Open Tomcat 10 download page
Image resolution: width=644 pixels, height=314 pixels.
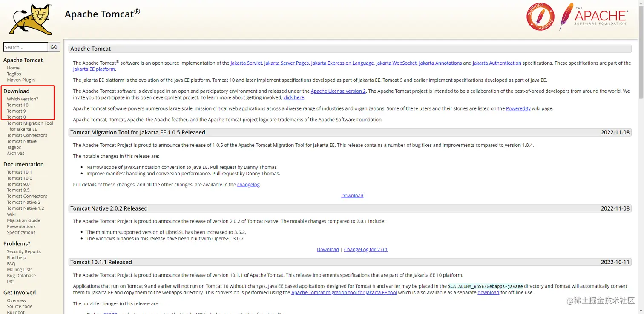[17, 105]
